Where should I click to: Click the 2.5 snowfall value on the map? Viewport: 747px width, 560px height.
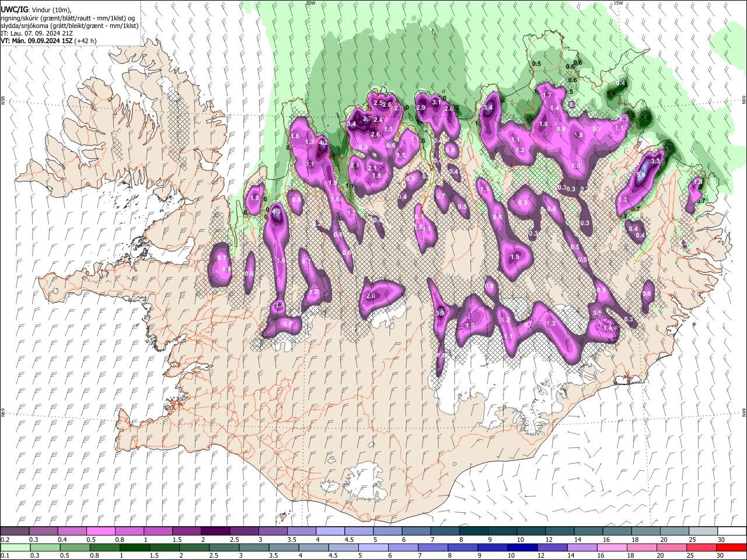[378, 103]
